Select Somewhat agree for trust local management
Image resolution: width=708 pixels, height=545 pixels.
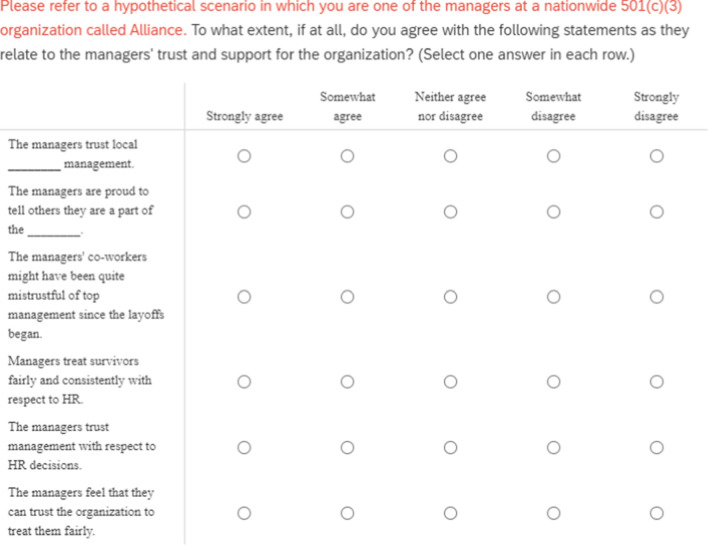pyautogui.click(x=347, y=156)
